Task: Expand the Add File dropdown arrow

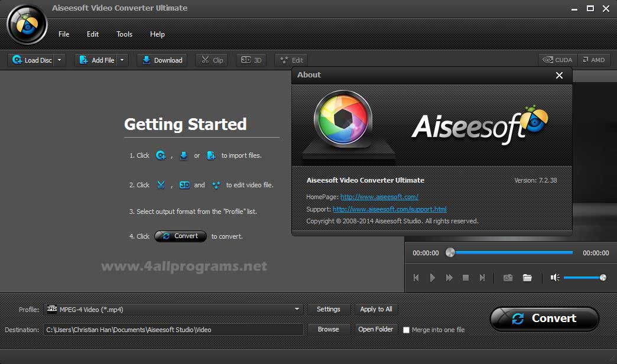Action: point(122,60)
